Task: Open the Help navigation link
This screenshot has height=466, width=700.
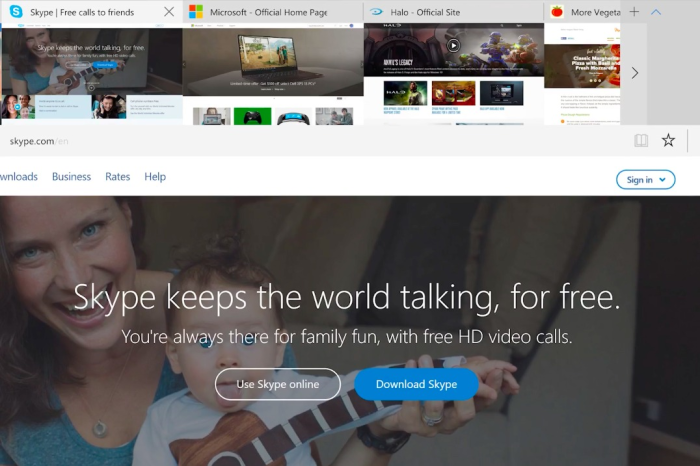Action: [x=155, y=177]
